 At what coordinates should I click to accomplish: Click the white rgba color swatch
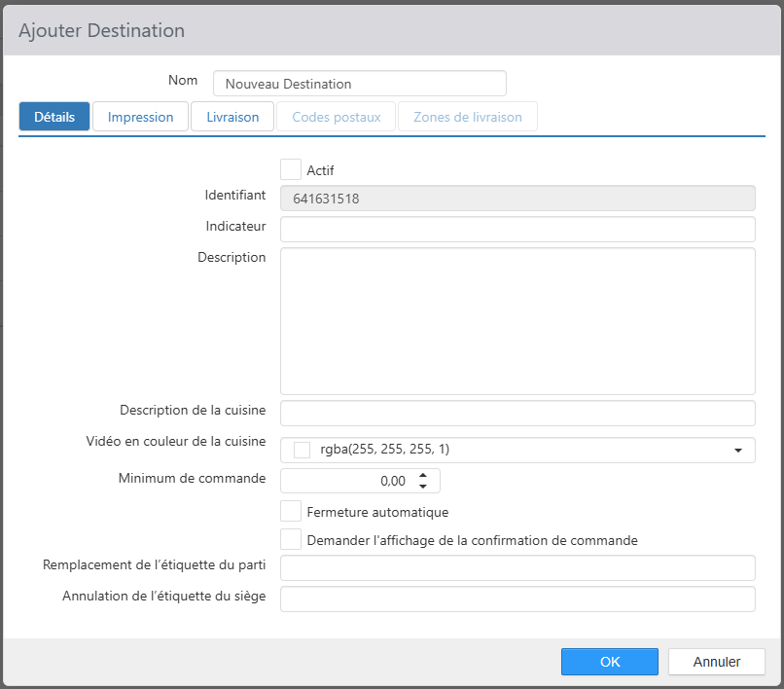(302, 450)
